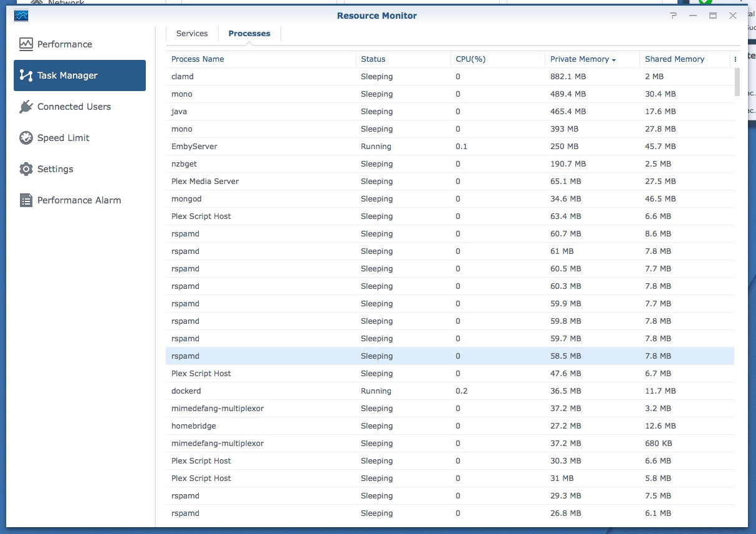This screenshot has width=756, height=534.
Task: Toggle Private Memory sort order arrow
Action: (x=614, y=60)
